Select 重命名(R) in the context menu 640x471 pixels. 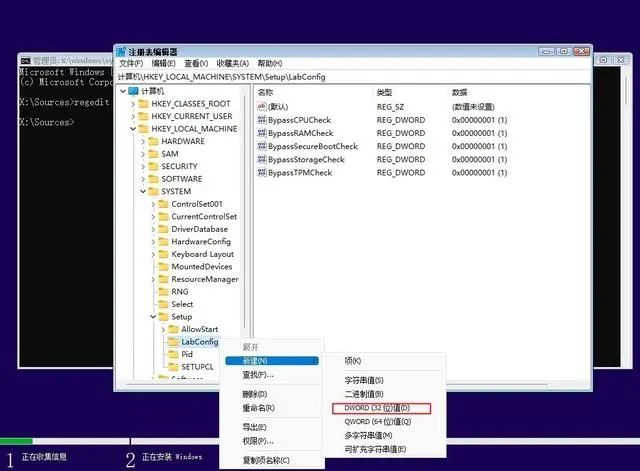coord(260,408)
